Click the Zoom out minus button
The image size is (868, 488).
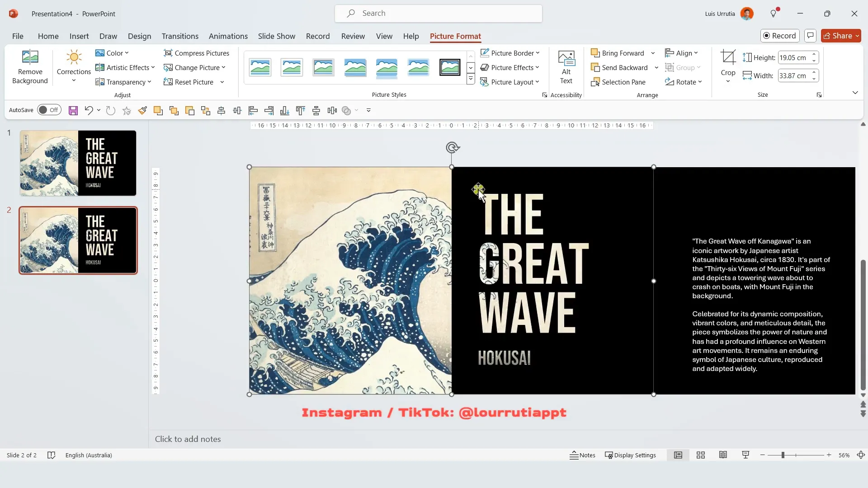click(763, 455)
